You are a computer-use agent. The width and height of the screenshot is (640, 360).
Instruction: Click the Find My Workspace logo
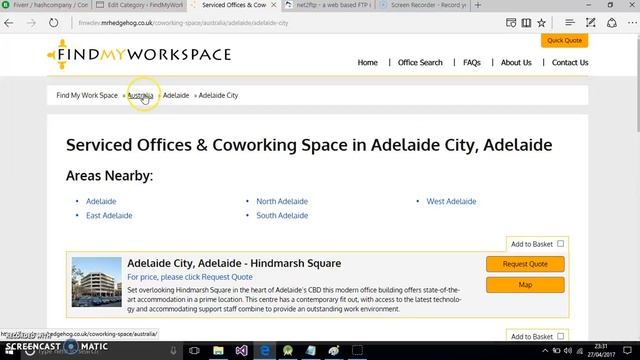click(x=139, y=54)
